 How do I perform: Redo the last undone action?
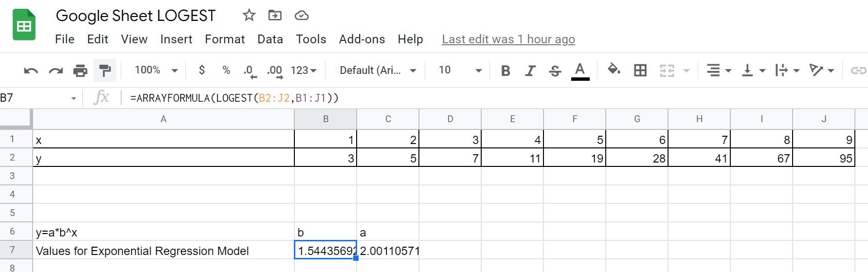(x=56, y=71)
